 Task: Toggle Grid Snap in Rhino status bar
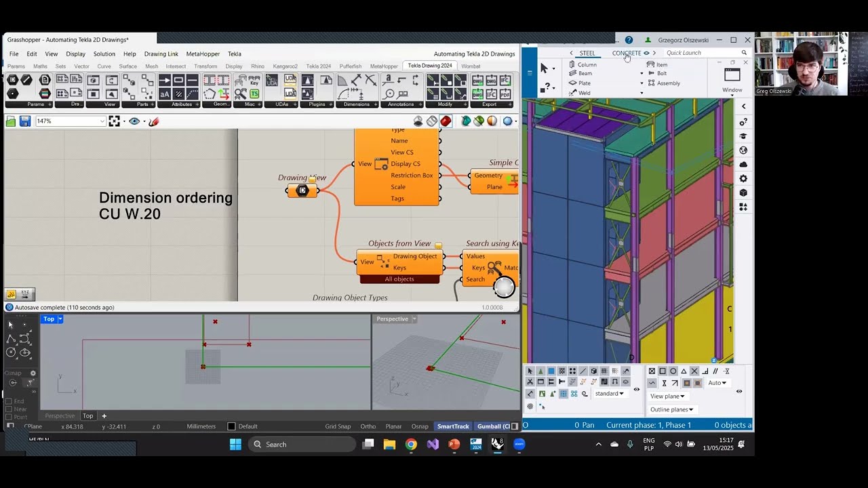[338, 426]
